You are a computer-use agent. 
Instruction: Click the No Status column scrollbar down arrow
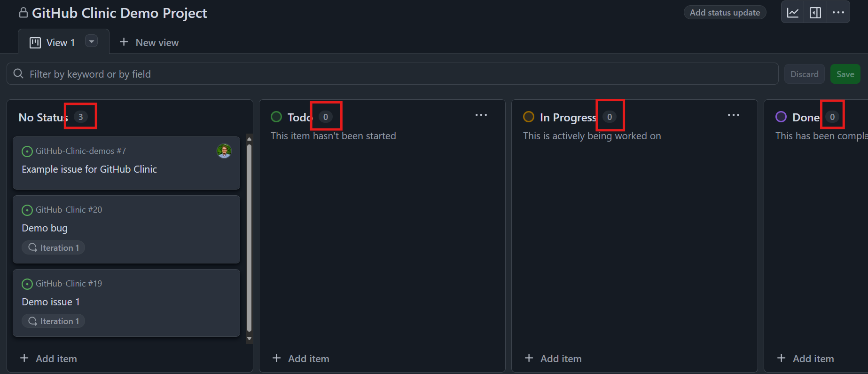(250, 339)
